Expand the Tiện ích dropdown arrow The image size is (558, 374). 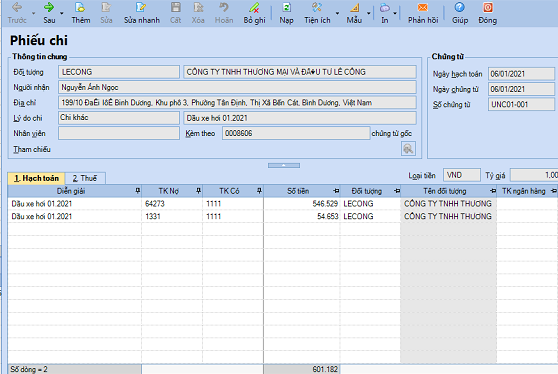coord(337,14)
